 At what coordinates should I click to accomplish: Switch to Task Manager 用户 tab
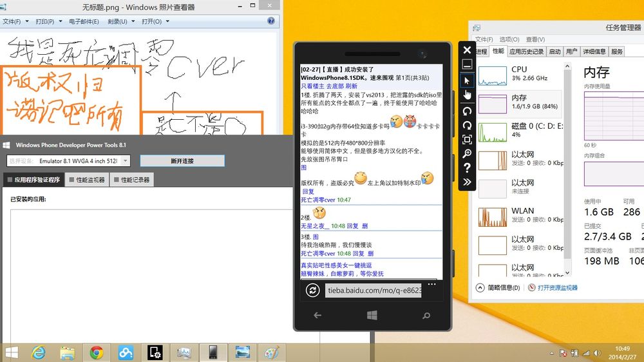(571, 52)
